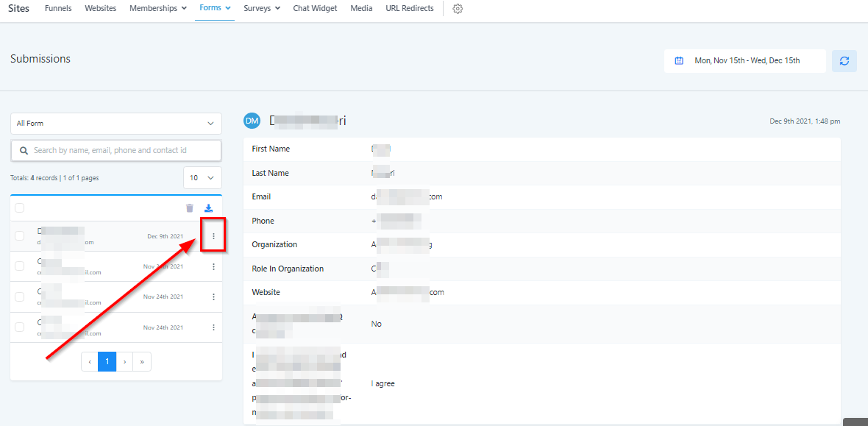The height and width of the screenshot is (426, 868).
Task: Click the calendar icon in date range field
Action: pyautogui.click(x=679, y=61)
